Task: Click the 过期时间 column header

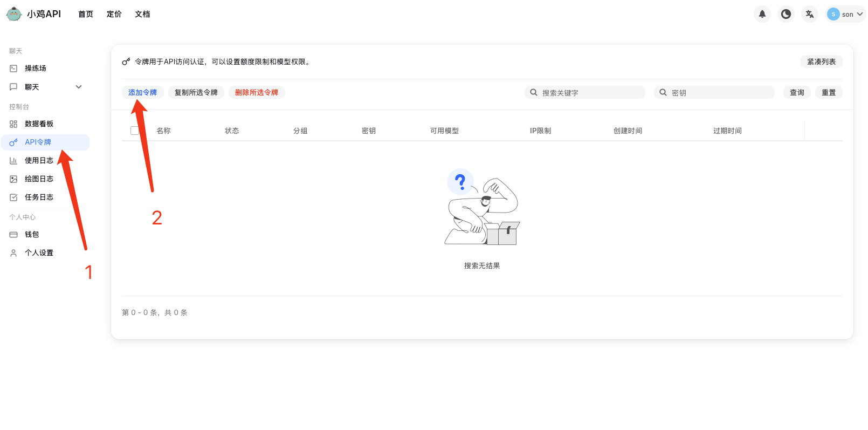Action: click(727, 131)
